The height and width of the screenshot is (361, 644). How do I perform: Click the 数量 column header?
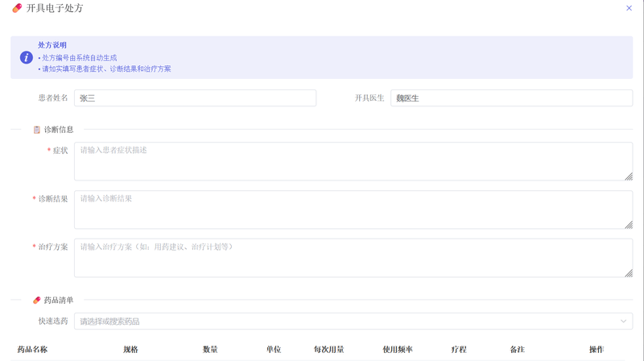click(x=210, y=350)
